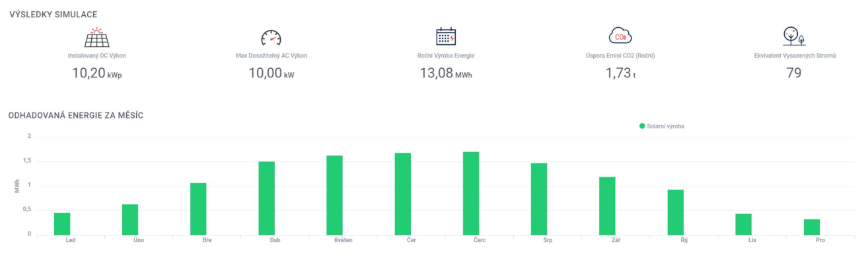The width and height of the screenshot is (868, 258).
Task: Click the 1,5 y-axis tick label
Action: click(x=27, y=161)
